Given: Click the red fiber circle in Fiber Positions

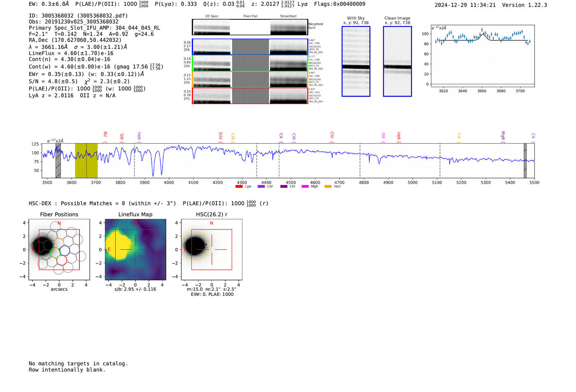Looking at the screenshot, I should click(62, 260).
